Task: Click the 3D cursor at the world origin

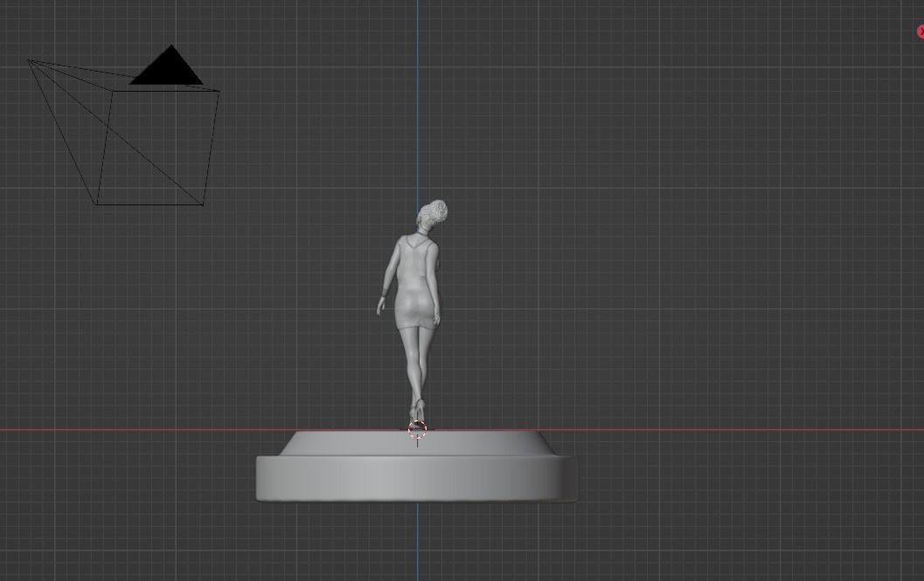Action: [417, 431]
